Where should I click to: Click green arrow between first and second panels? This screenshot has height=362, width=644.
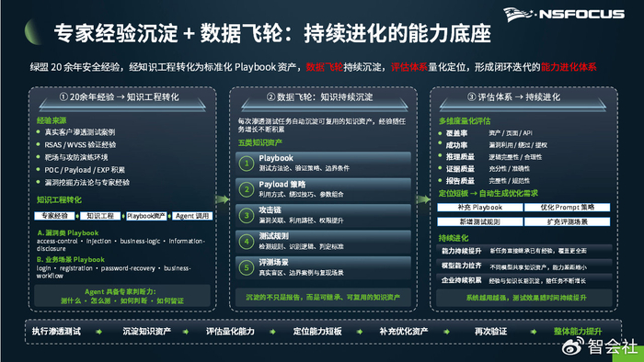point(223,199)
